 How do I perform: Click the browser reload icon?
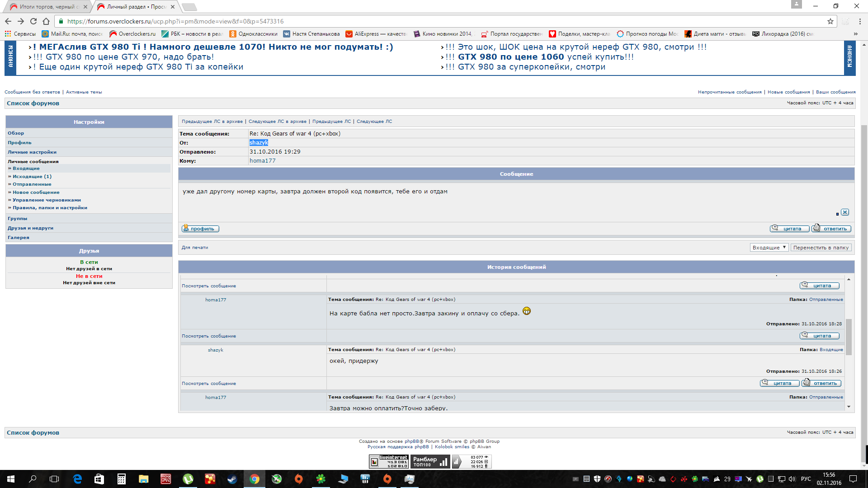tap(33, 21)
